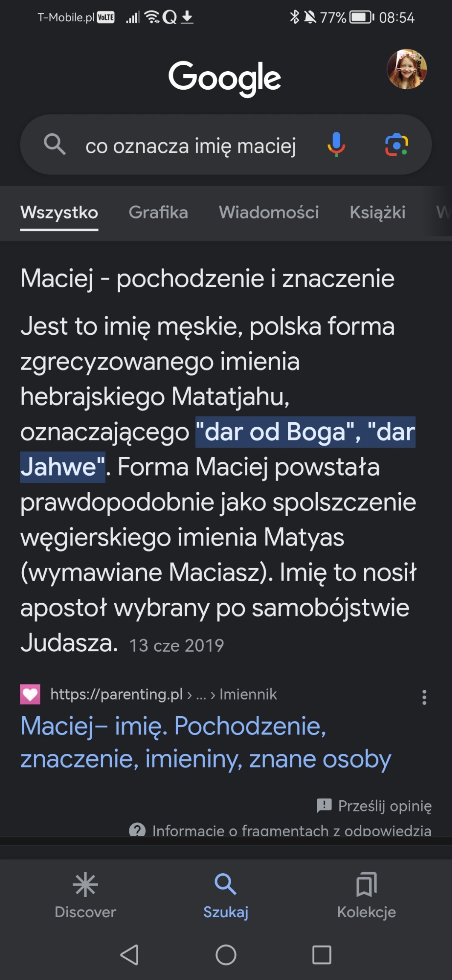Select the Wszystko tab
The image size is (452, 980).
point(59,213)
